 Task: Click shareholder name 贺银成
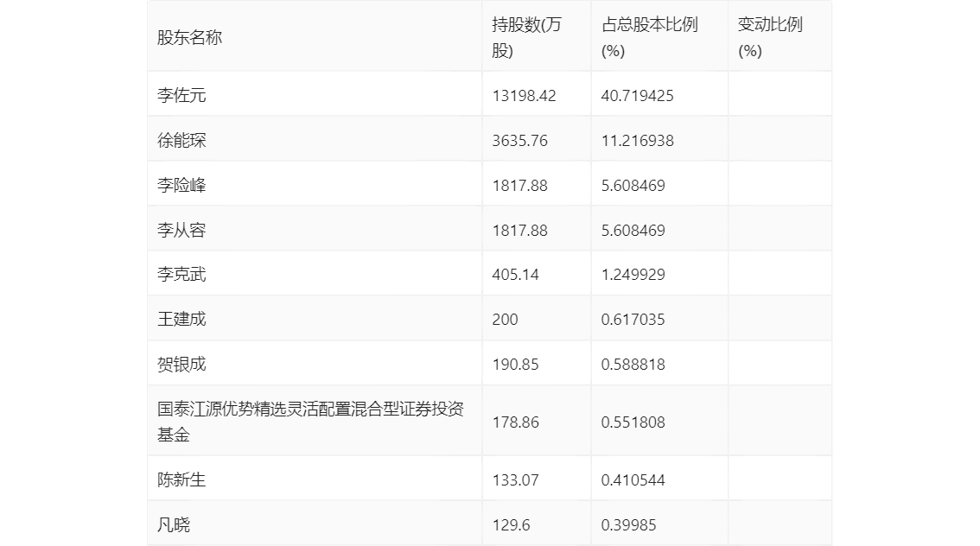coord(181,365)
